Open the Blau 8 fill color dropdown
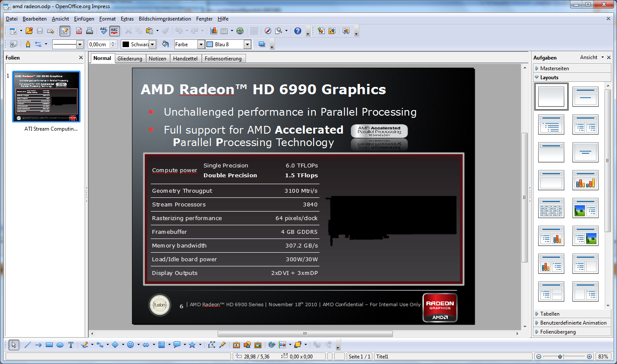This screenshot has height=364, width=617. [x=247, y=44]
